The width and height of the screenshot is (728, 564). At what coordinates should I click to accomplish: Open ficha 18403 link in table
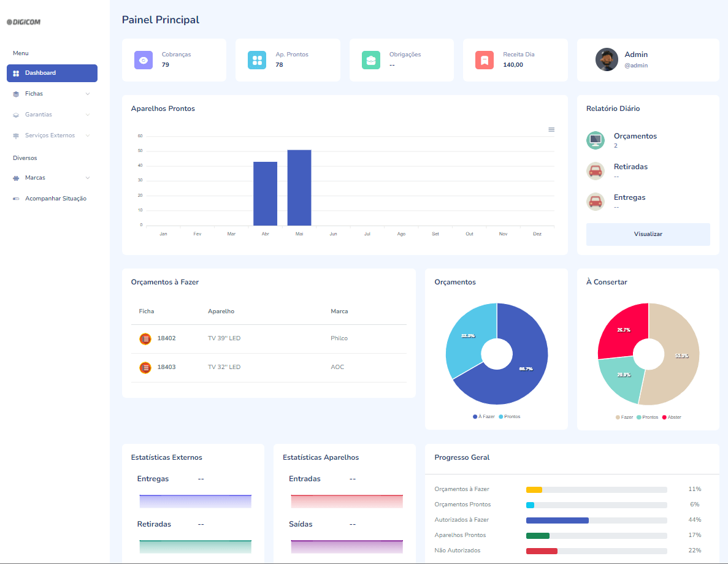166,367
